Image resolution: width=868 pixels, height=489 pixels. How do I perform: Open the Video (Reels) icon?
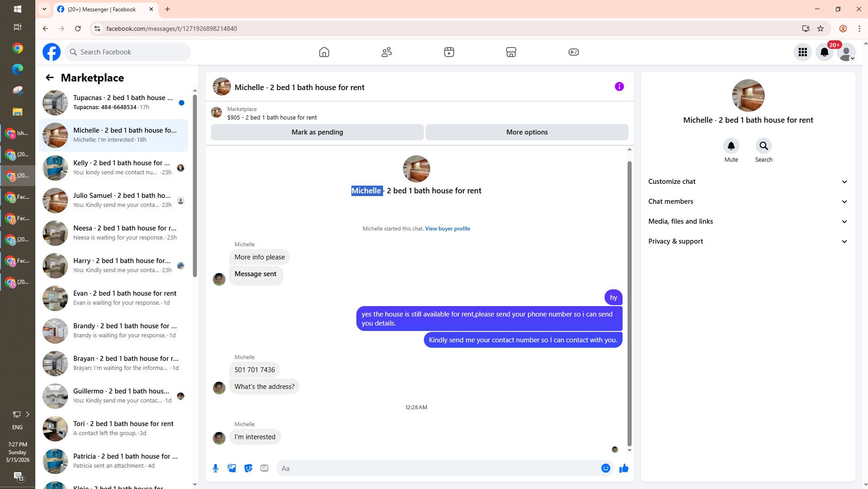tap(449, 52)
